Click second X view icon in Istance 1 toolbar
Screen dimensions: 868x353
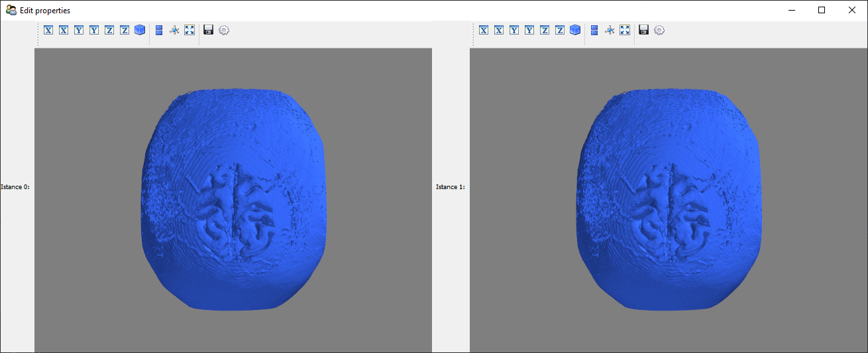pos(499,30)
